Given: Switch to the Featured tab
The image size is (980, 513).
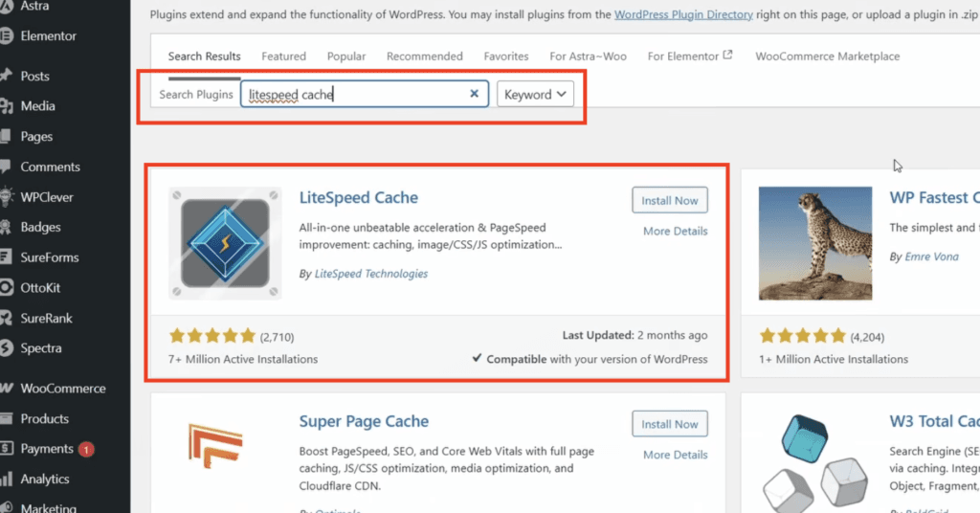Looking at the screenshot, I should pyautogui.click(x=283, y=56).
